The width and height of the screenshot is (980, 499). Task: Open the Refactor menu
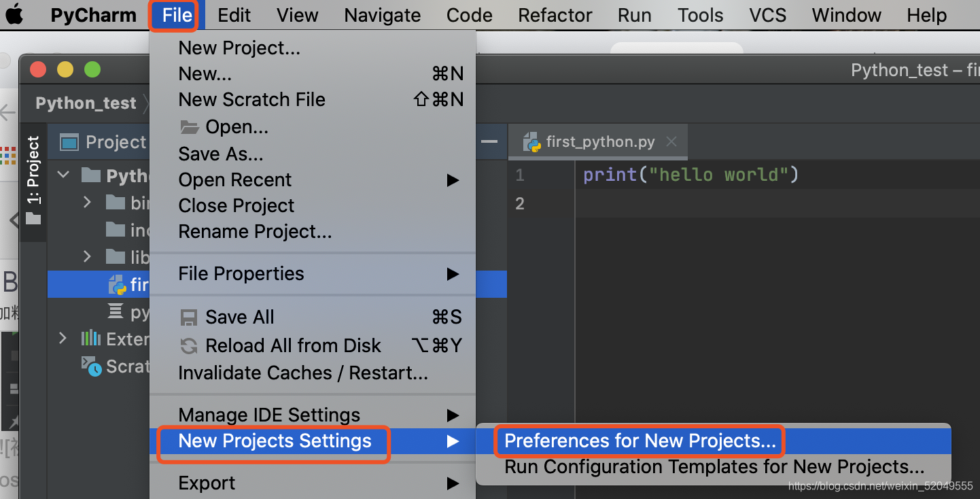click(x=555, y=15)
